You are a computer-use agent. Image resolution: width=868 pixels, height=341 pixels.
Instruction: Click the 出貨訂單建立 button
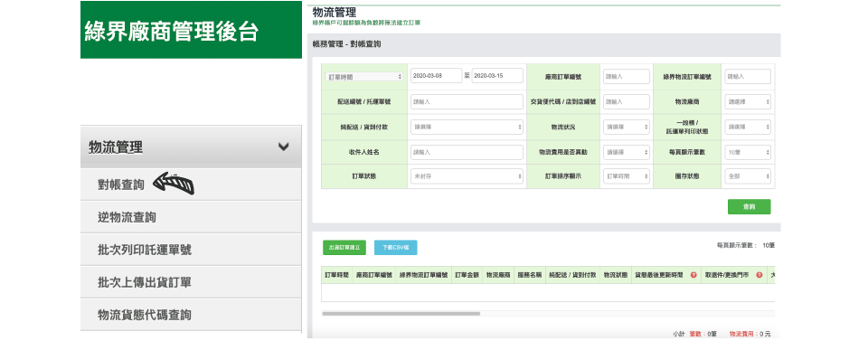(x=344, y=248)
